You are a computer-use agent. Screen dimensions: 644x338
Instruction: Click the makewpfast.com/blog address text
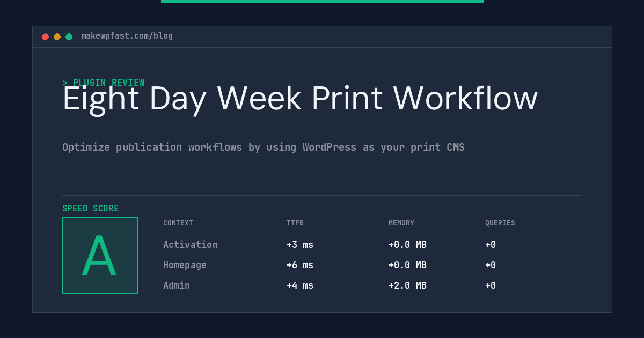pos(127,36)
